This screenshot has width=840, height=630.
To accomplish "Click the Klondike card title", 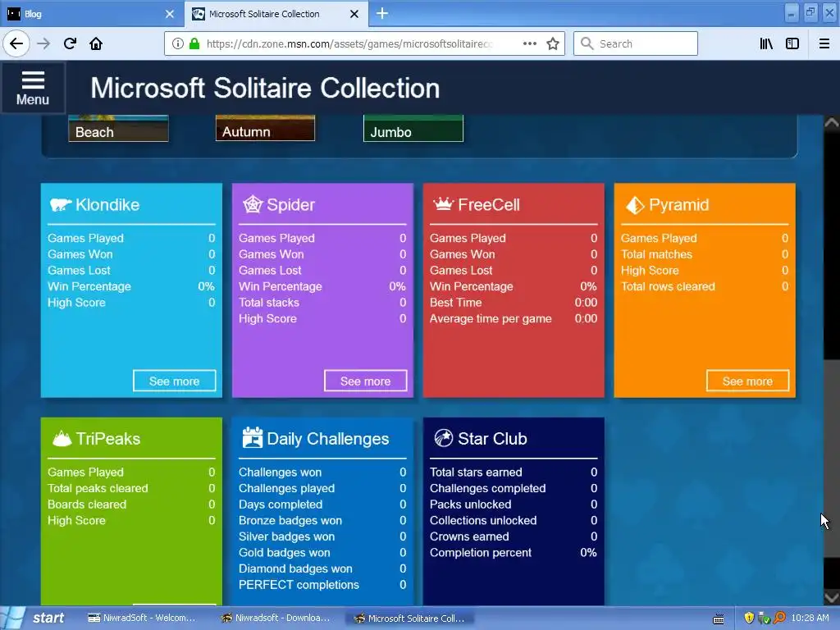I will click(x=107, y=204).
